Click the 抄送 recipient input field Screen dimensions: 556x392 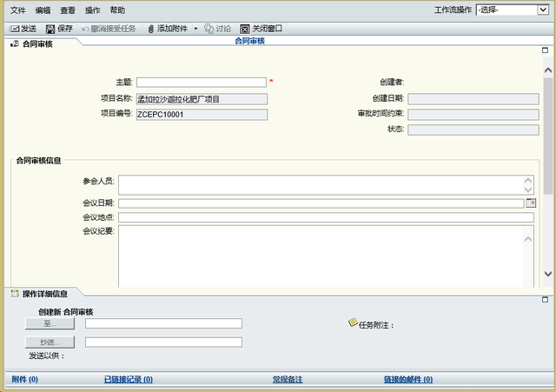pos(163,342)
